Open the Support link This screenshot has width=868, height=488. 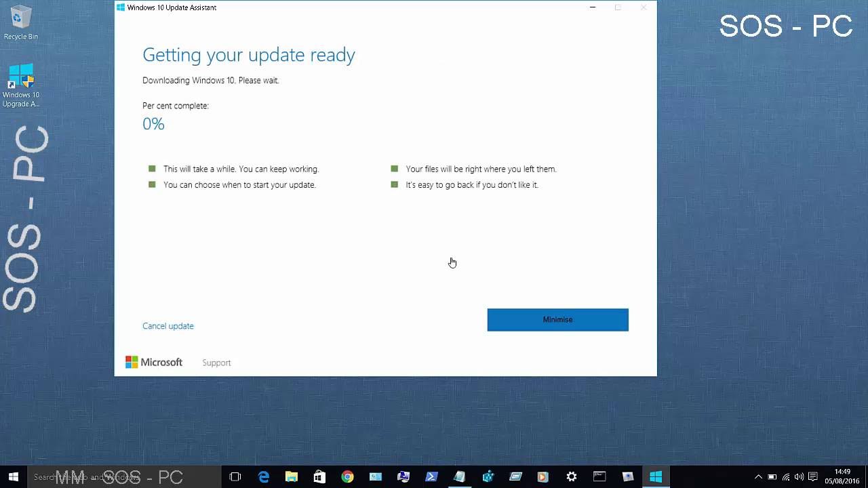tap(216, 363)
